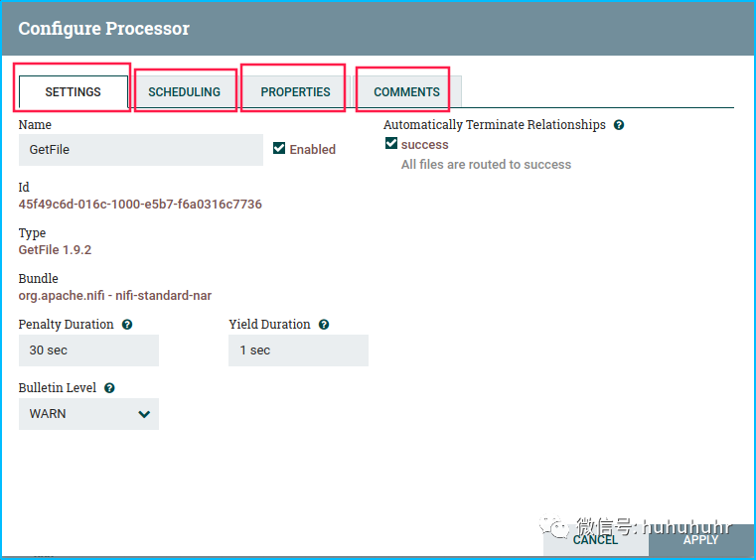Click the CANCEL button
The width and height of the screenshot is (756, 560).
click(x=595, y=540)
